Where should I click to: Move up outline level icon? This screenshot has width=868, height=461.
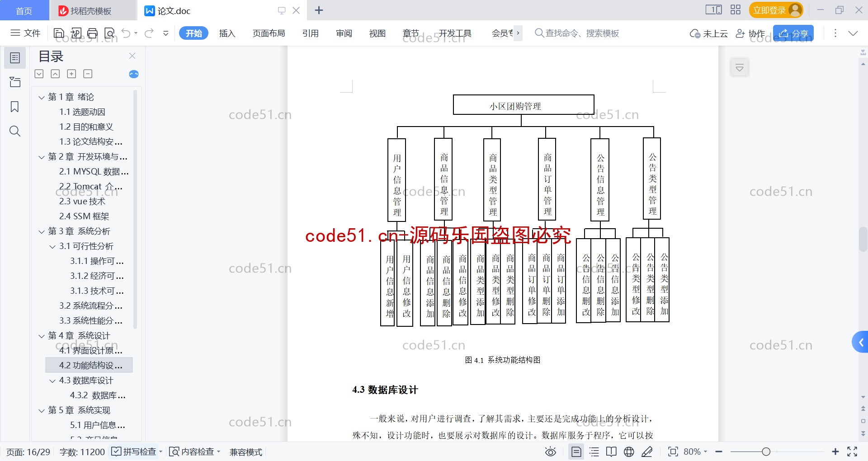(55, 74)
